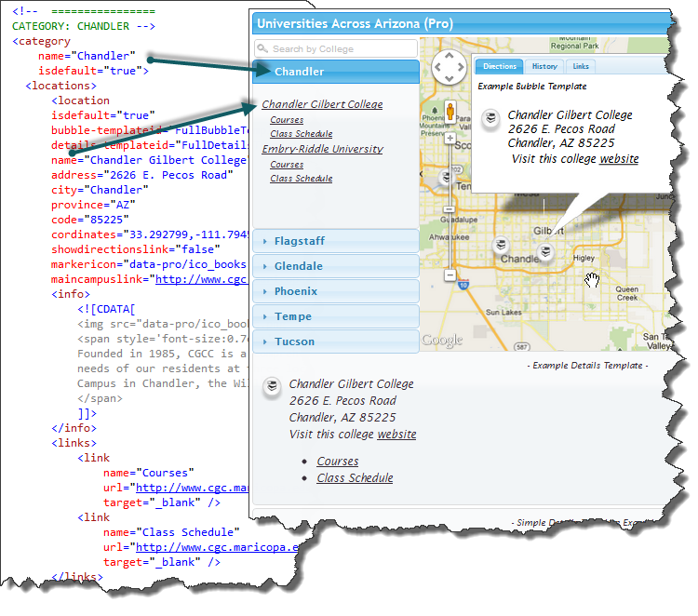Click the maincampuslink URL in the XML code

click(x=201, y=279)
